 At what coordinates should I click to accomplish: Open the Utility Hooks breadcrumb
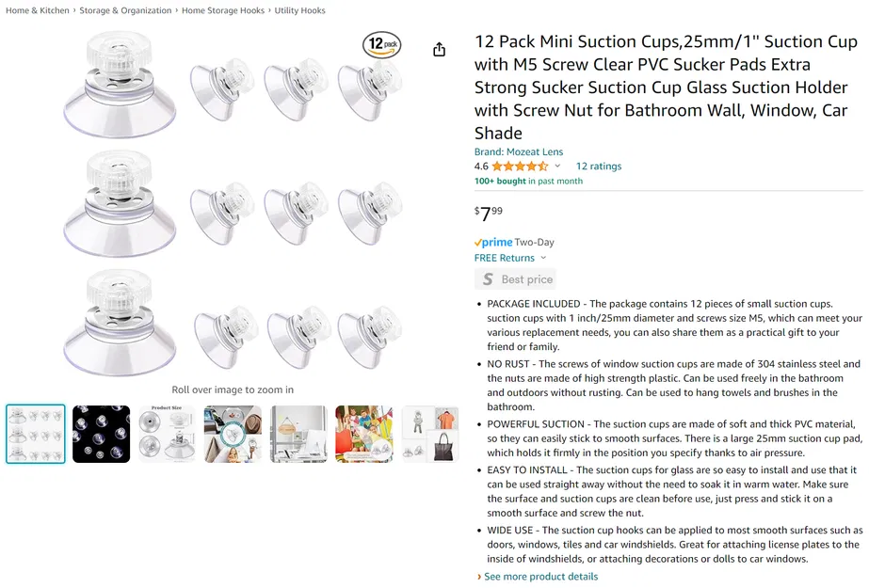point(299,10)
